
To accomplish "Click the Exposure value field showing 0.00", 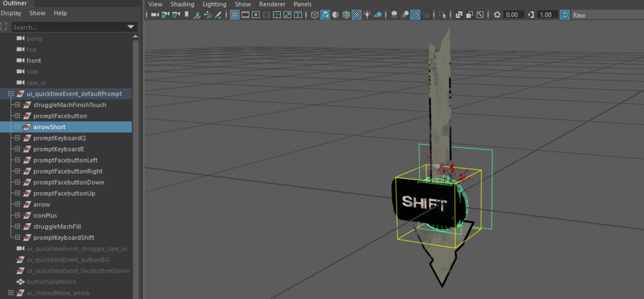I will 514,15.
